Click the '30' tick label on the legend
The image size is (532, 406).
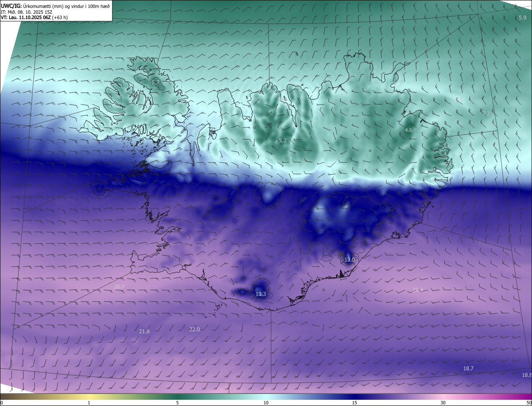[443, 403]
